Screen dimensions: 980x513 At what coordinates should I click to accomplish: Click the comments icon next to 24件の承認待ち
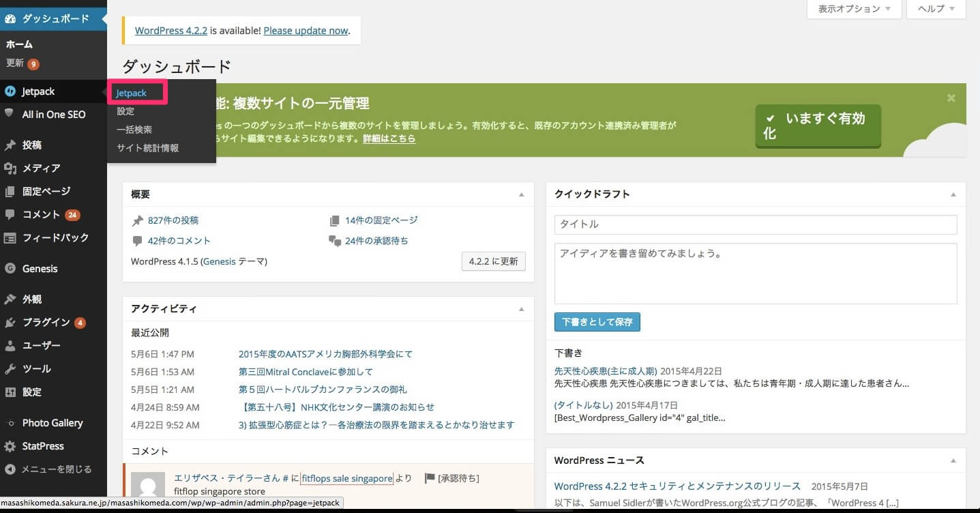tap(334, 241)
